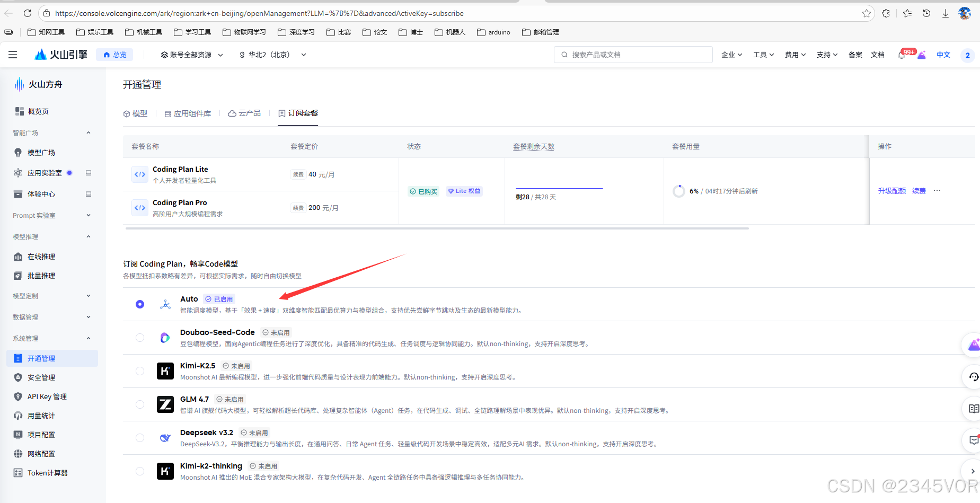Switch to the 云产品 tab

[x=244, y=113]
